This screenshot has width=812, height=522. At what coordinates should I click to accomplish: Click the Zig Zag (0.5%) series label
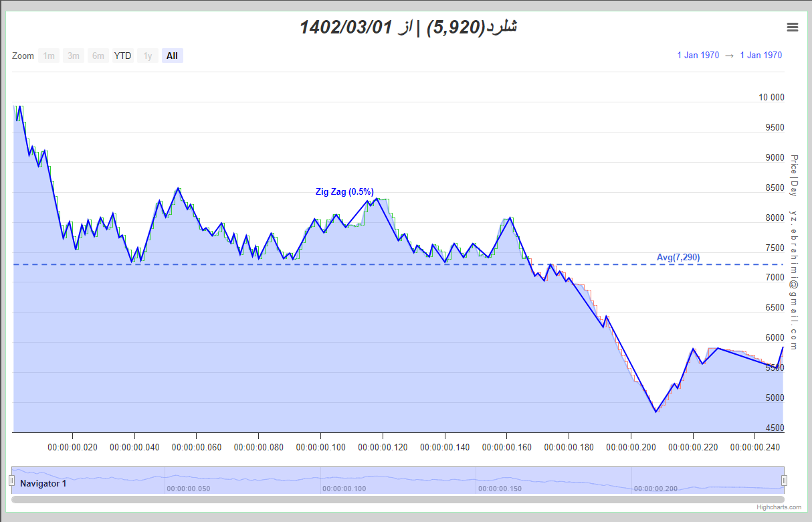[344, 192]
